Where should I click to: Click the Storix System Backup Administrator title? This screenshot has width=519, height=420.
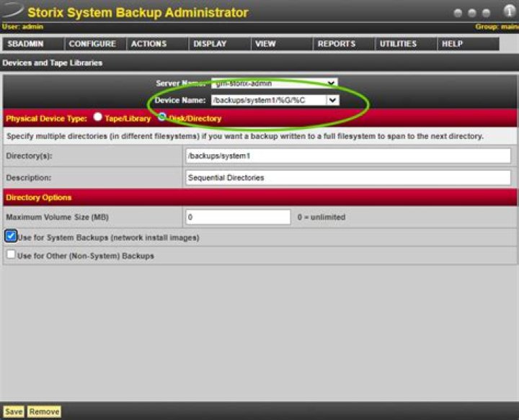click(138, 12)
